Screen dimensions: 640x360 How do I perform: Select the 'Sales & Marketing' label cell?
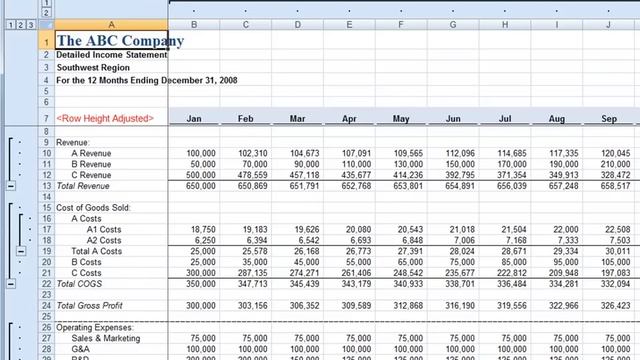pos(111,338)
